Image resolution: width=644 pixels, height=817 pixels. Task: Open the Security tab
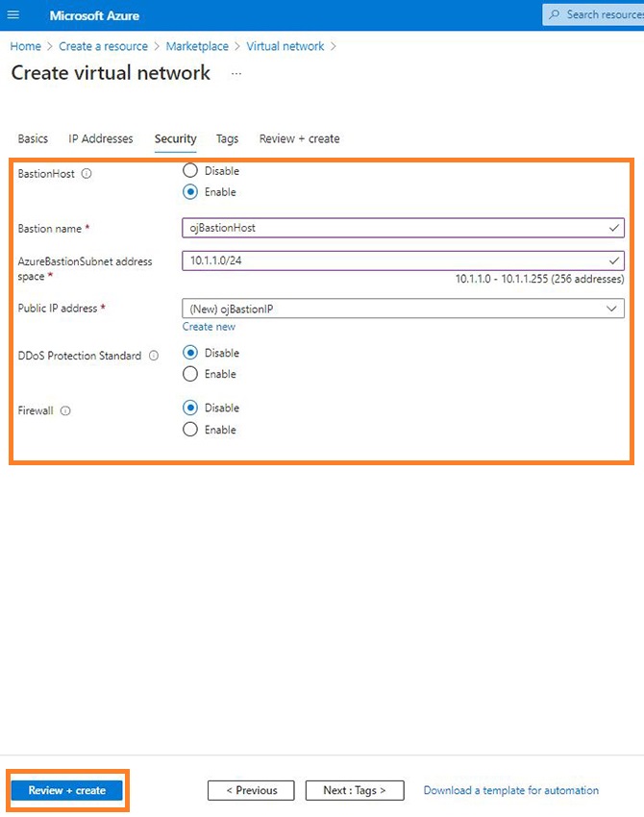click(175, 139)
